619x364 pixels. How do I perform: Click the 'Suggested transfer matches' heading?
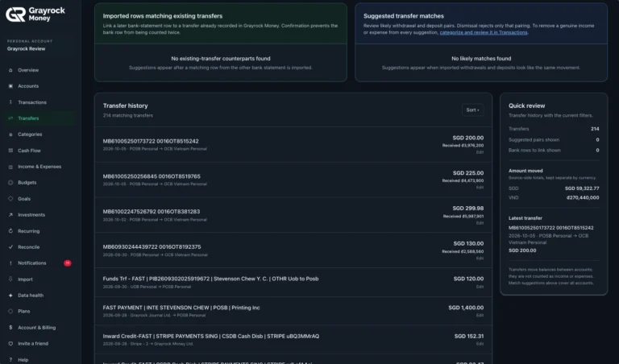[x=404, y=16]
